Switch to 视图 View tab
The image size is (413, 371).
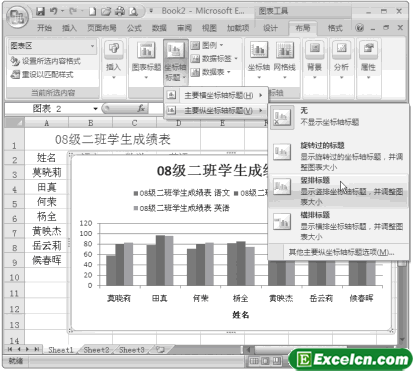click(209, 28)
